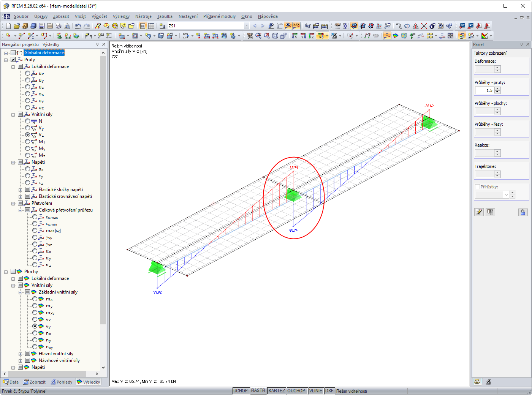The image size is (532, 395).
Task: Increase the Průběhy - pruty factor with up arrow
Action: [x=497, y=89]
